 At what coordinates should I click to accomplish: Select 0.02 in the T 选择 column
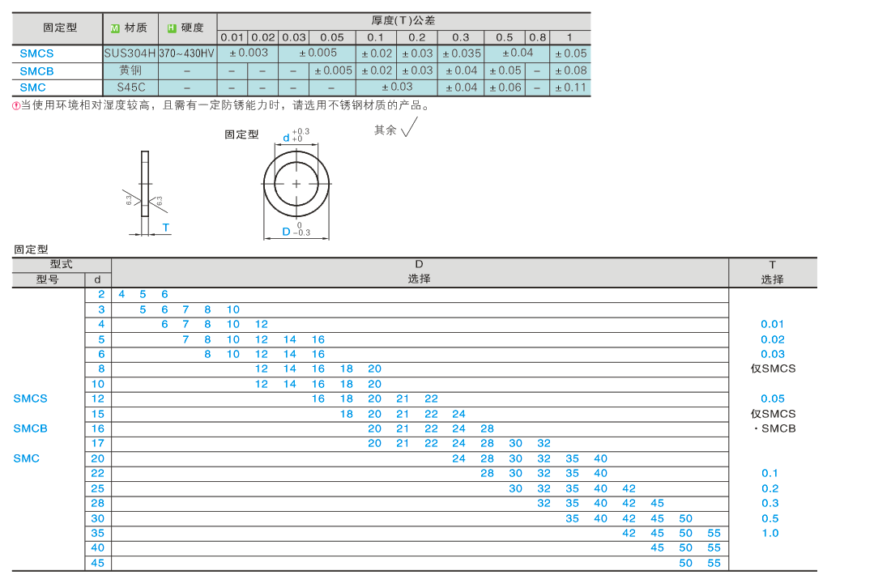pos(772,339)
